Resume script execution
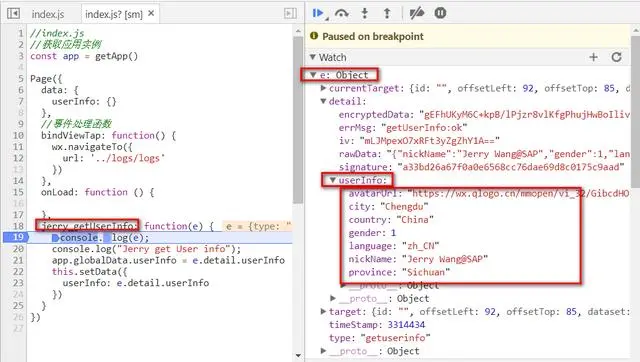The image size is (640, 362). point(318,13)
